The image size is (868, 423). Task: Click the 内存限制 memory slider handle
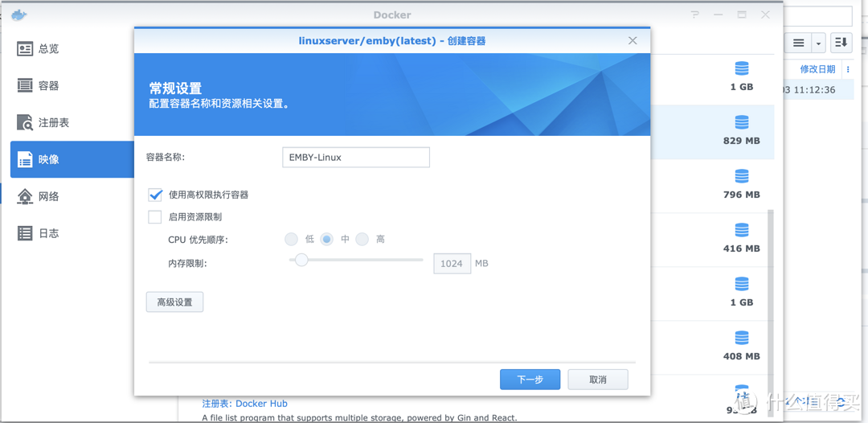301,260
